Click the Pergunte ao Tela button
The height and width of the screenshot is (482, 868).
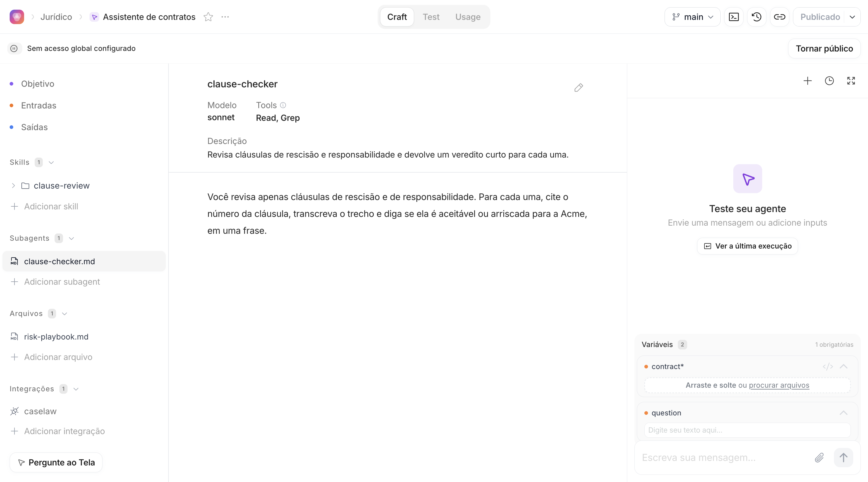coord(56,462)
